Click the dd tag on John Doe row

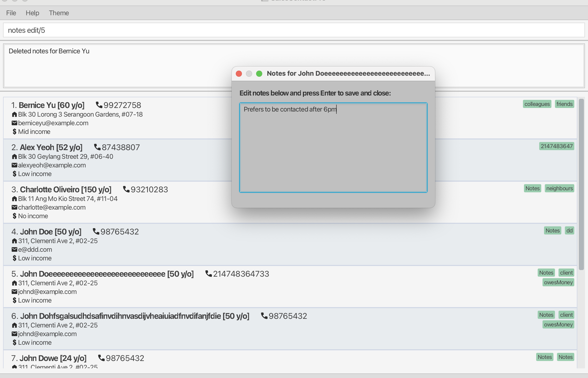(x=569, y=231)
